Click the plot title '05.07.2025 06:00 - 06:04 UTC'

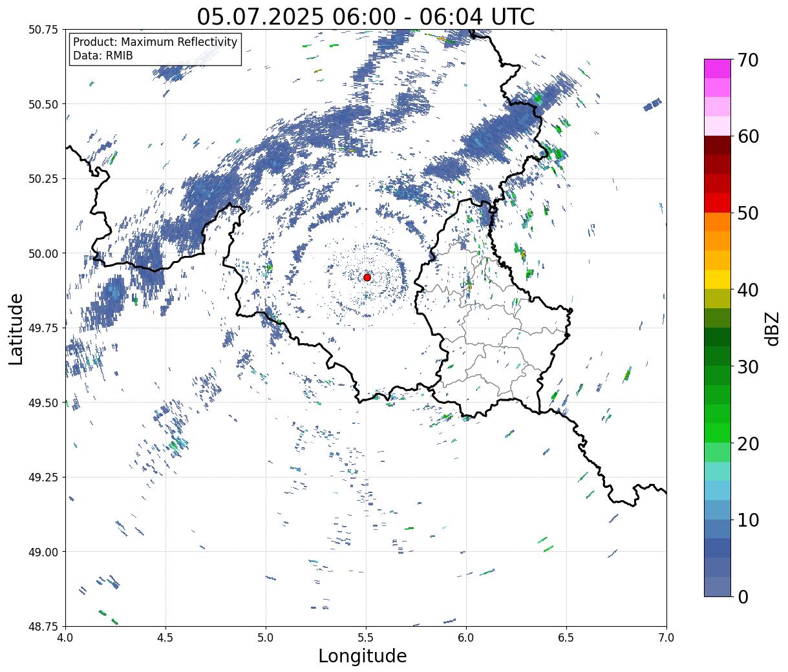click(x=366, y=16)
